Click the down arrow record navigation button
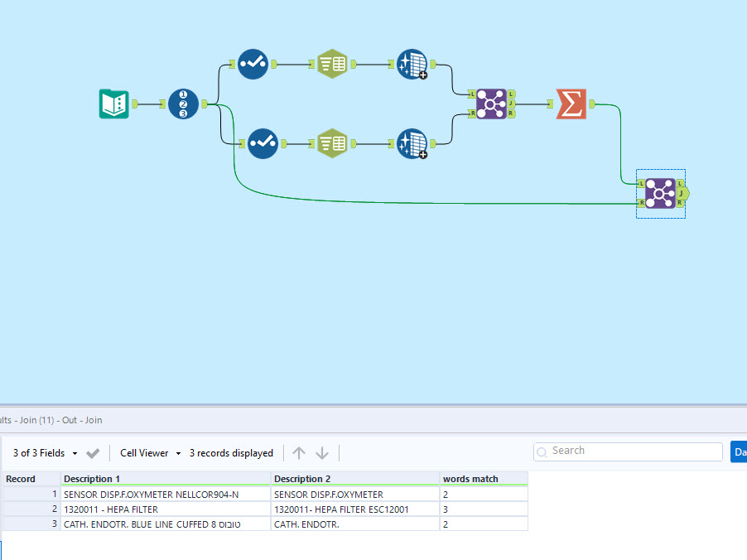The height and width of the screenshot is (560, 747). point(322,452)
